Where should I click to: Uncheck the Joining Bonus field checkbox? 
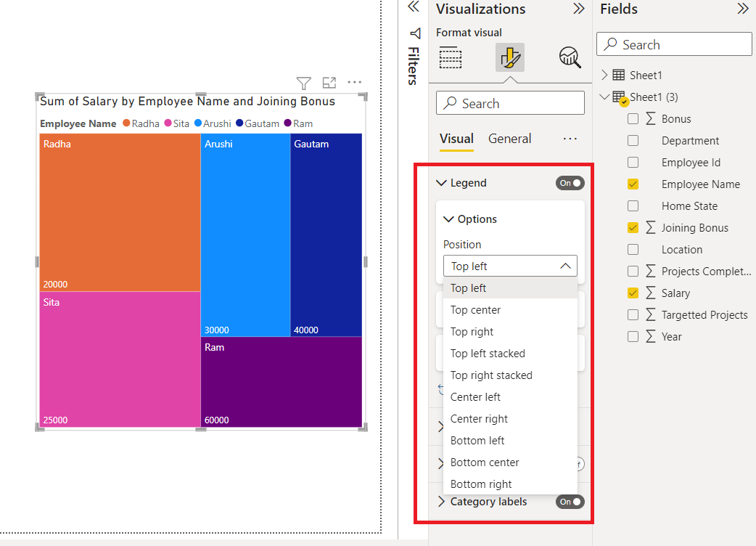coord(633,228)
